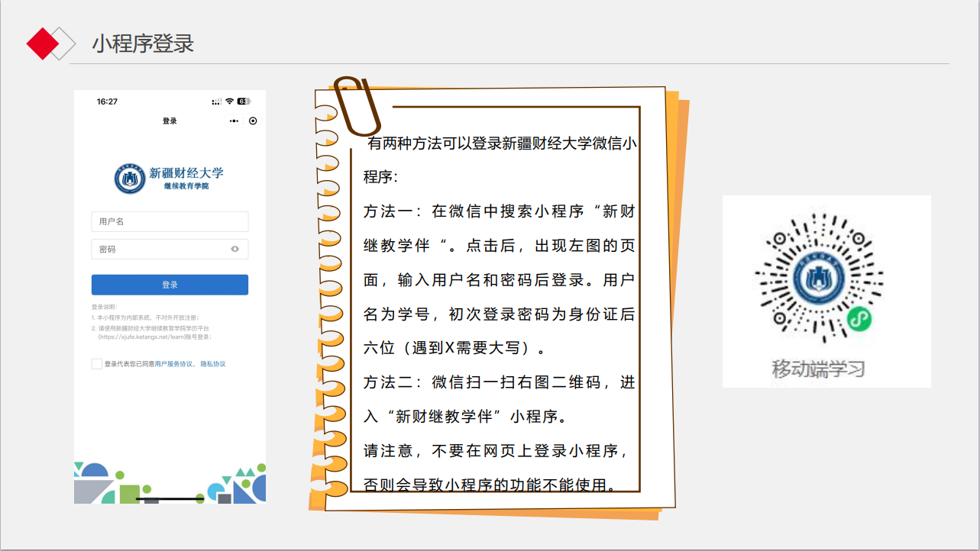Click the 密码 password input field
Screen dimensions: 980x551
(170, 249)
